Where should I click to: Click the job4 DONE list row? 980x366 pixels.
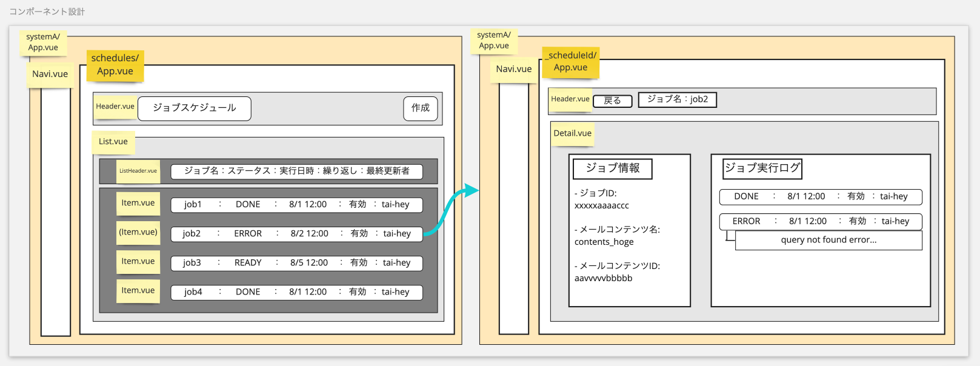(296, 292)
